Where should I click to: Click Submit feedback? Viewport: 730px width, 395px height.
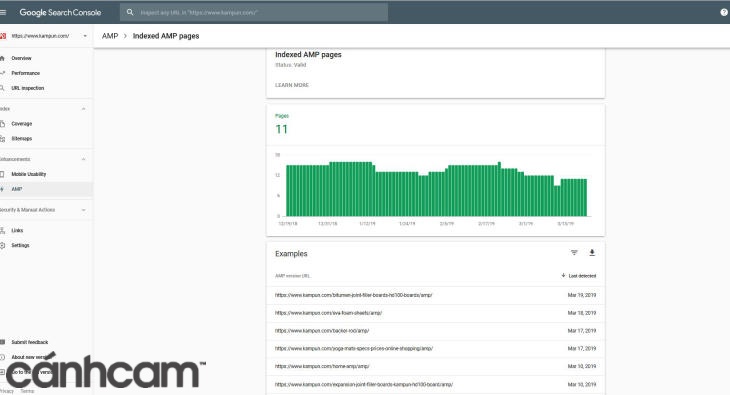tap(30, 342)
